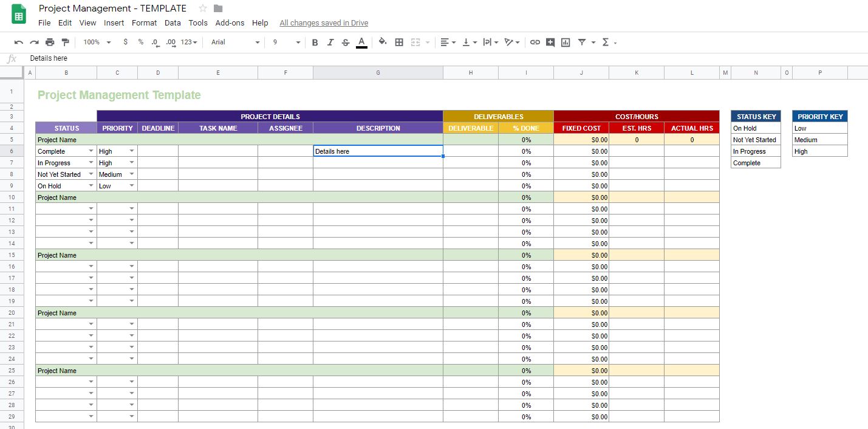Open the text color picker
The height and width of the screenshot is (429, 868).
361,42
